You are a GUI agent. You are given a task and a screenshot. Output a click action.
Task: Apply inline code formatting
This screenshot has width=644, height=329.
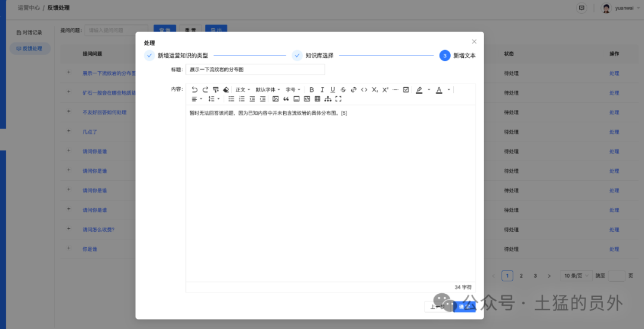[x=364, y=90]
